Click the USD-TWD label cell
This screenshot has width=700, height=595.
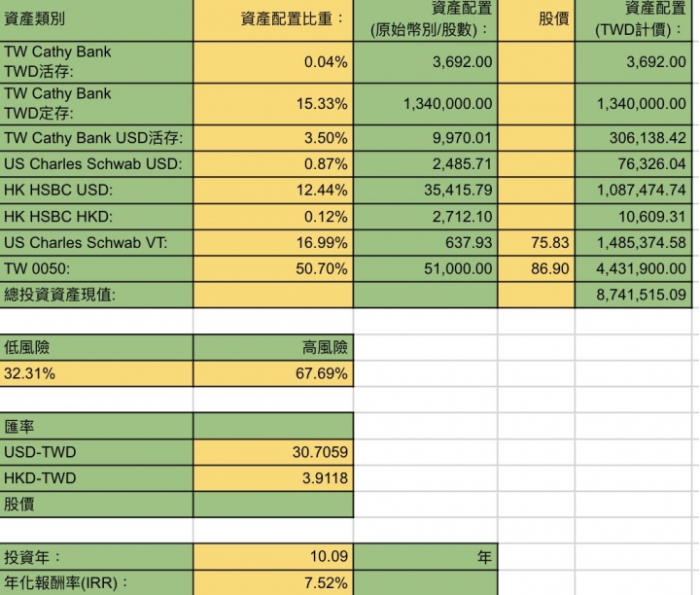(96, 453)
